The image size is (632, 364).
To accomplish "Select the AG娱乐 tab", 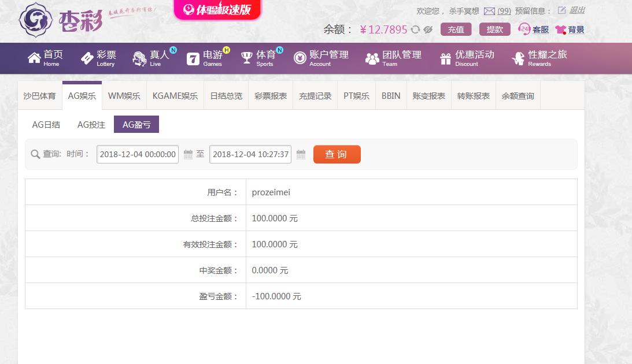I will click(82, 96).
